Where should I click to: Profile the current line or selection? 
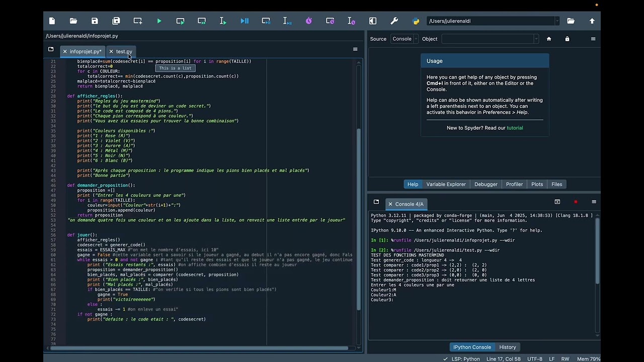[352, 21]
